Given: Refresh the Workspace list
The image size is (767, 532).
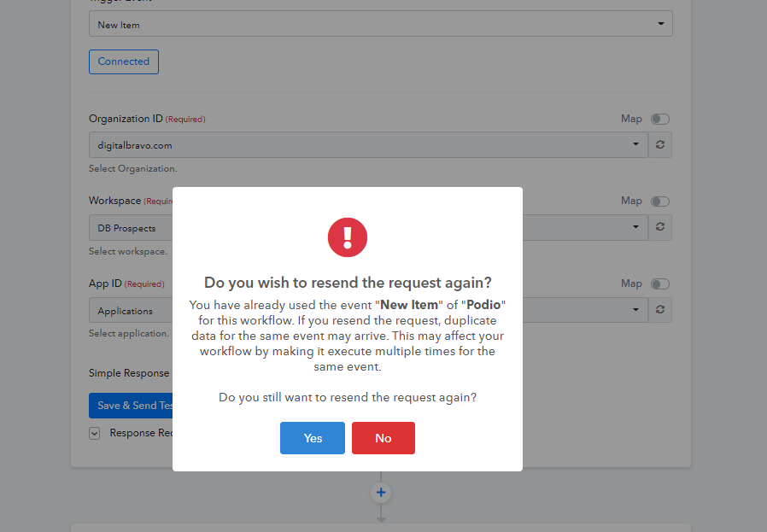Looking at the screenshot, I should pyautogui.click(x=660, y=227).
